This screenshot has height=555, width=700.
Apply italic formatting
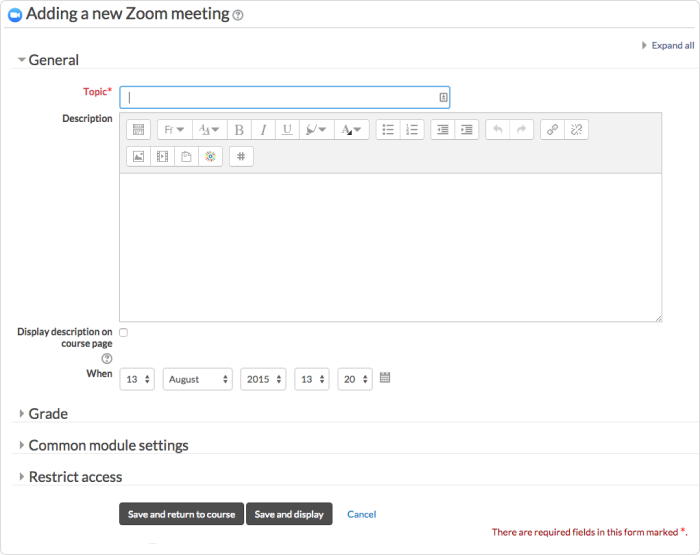pos(263,129)
